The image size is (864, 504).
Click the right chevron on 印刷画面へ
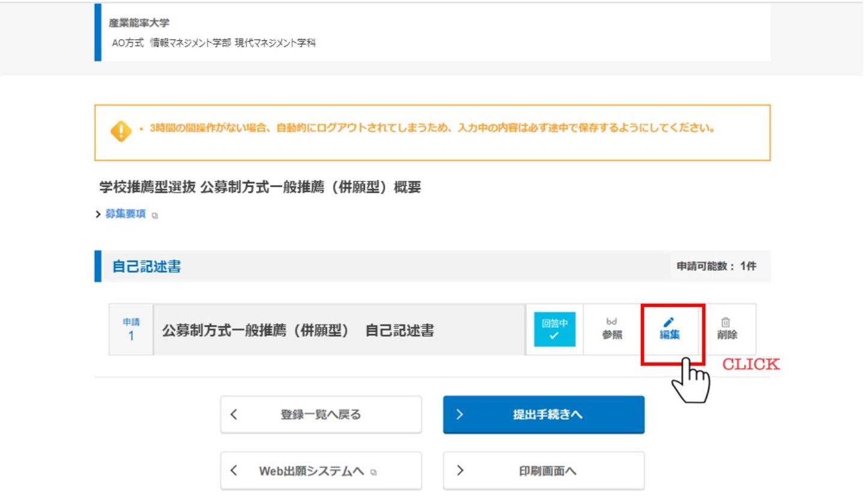click(x=460, y=471)
